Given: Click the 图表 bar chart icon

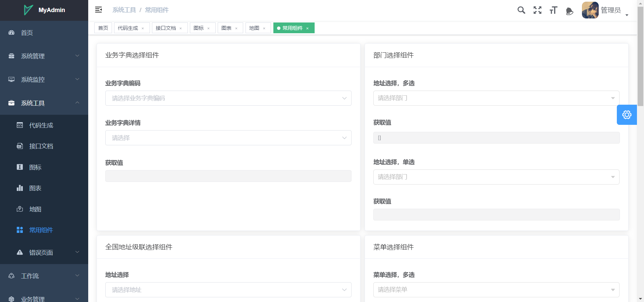Looking at the screenshot, I should coord(20,188).
